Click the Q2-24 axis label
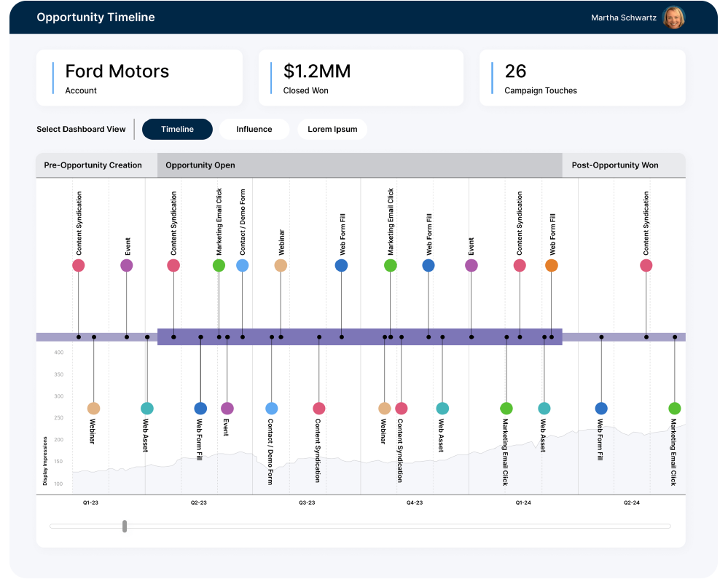This screenshot has height=579, width=728. (631, 503)
